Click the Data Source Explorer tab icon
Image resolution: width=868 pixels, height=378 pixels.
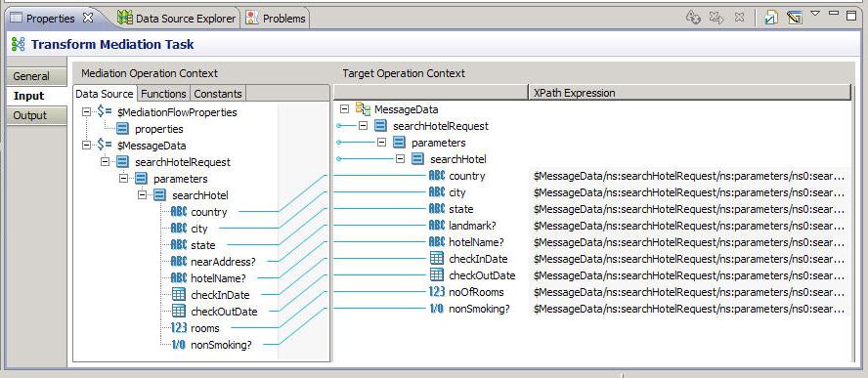(x=124, y=18)
